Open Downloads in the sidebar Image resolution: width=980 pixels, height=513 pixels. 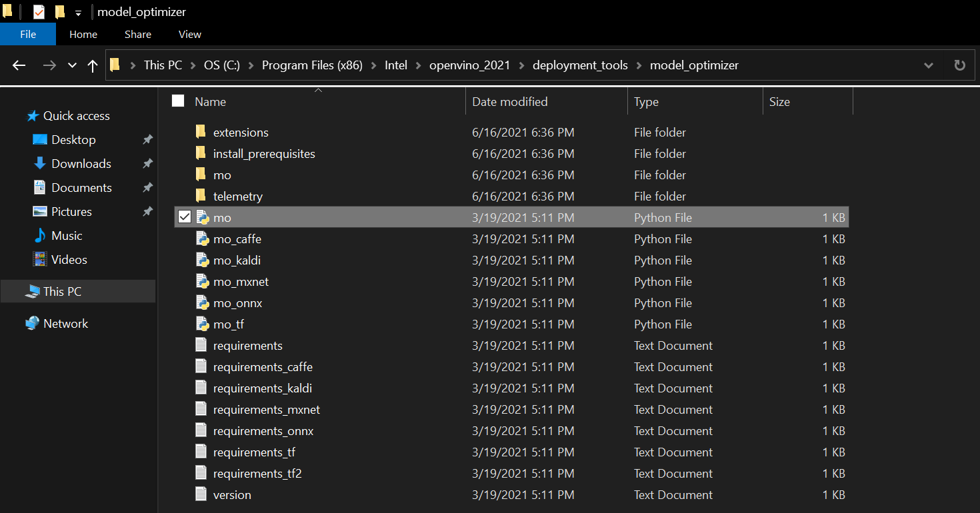[x=81, y=164]
